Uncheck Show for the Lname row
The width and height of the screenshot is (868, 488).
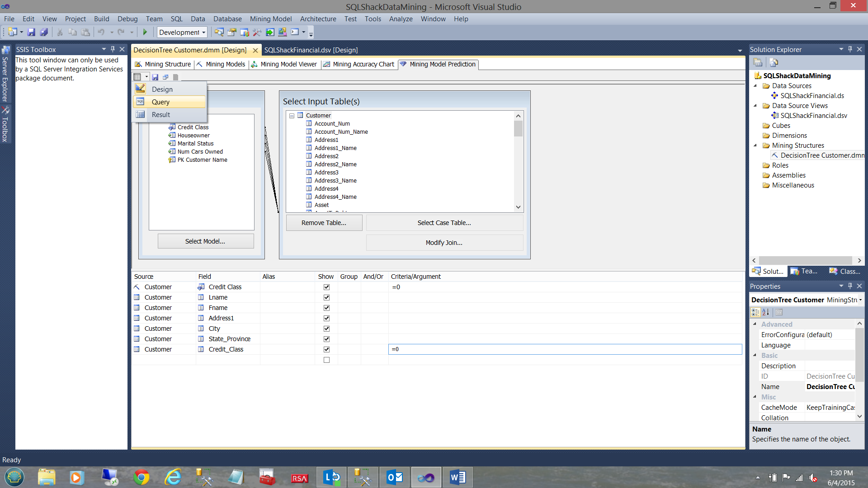(x=326, y=297)
